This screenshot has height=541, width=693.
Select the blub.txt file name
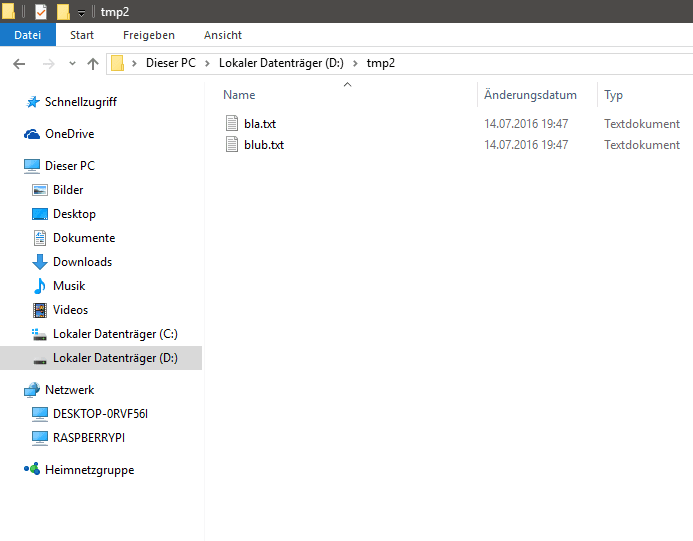click(x=264, y=145)
